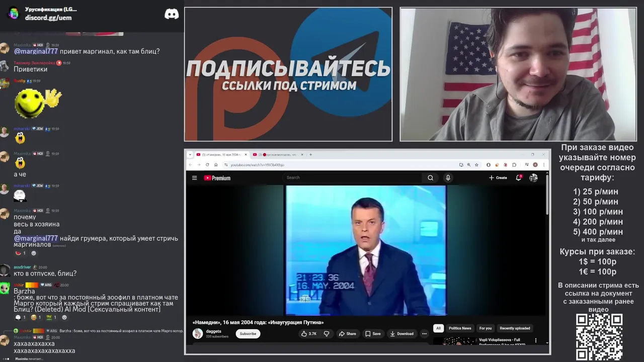Screen dimensions: 644x362
Task: Click the discord.gg/uem invite text
Action: coord(48,18)
